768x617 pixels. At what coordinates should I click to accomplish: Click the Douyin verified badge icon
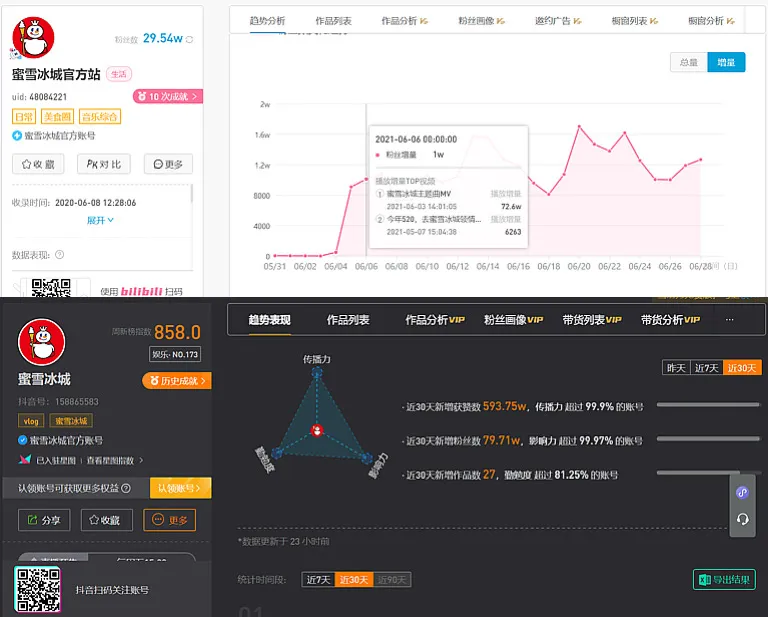click(22, 440)
